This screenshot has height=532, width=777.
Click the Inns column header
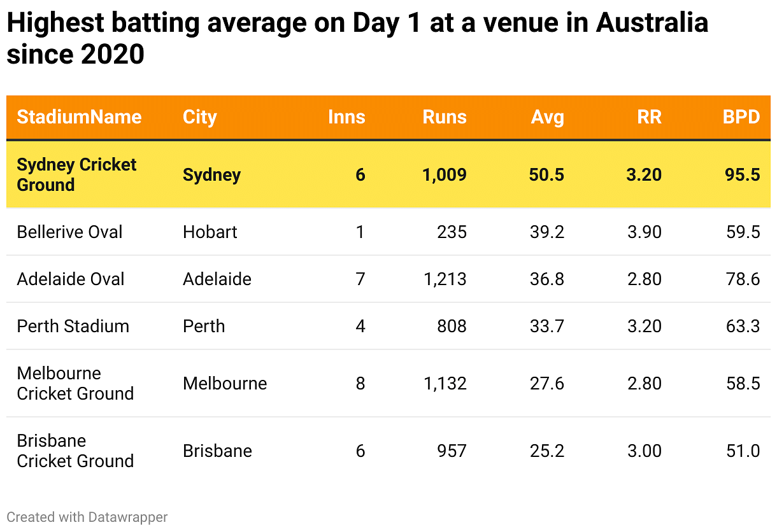click(x=346, y=117)
